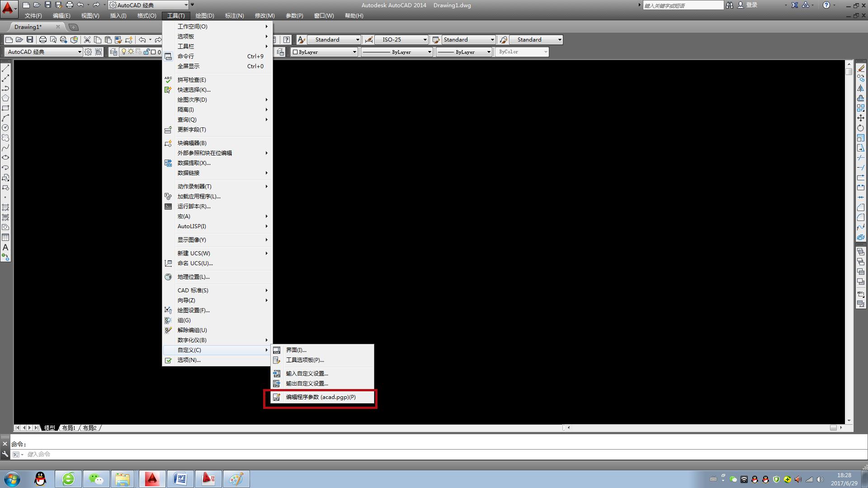Select the Line draw tool
This screenshot has height=488, width=868.
click(5, 68)
